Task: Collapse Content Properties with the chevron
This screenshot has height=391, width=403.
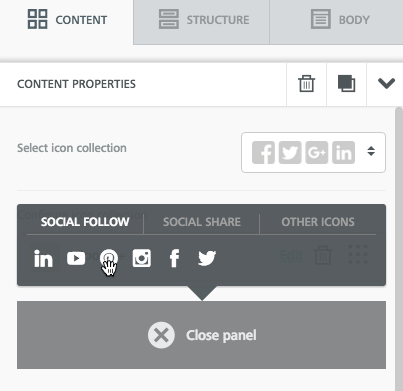Action: point(386,83)
